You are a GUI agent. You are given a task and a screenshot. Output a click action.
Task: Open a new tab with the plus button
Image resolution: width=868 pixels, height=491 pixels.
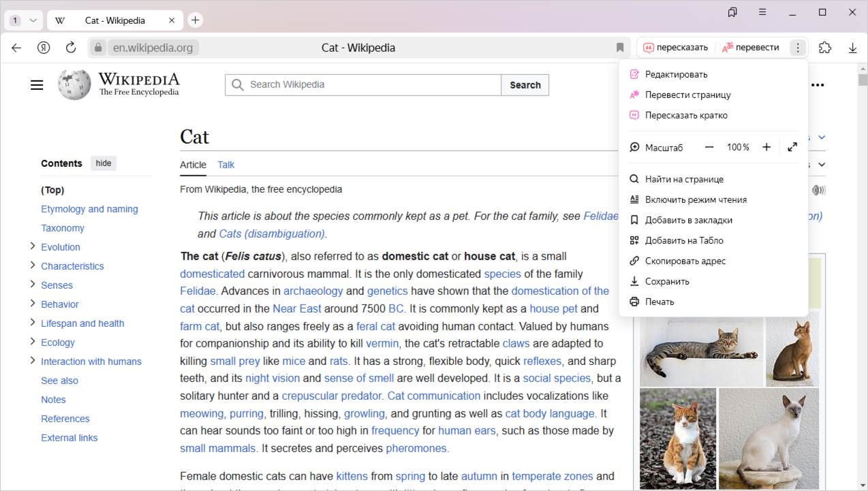click(196, 20)
